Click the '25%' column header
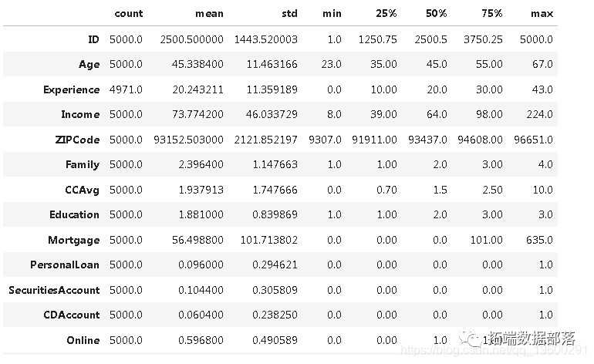 tap(386, 14)
